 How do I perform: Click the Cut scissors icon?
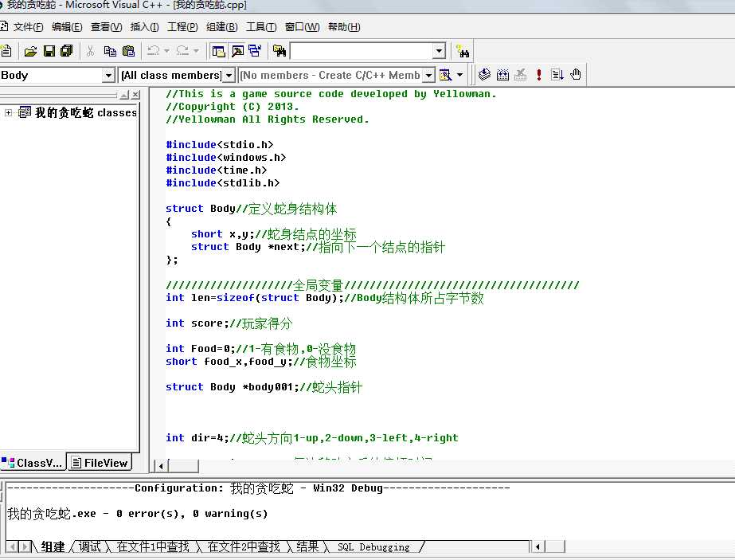pos(90,51)
